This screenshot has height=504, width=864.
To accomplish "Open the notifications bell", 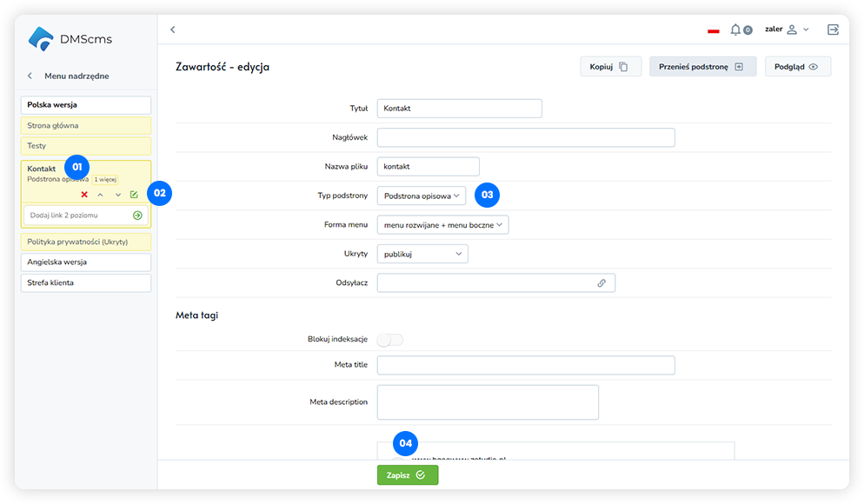I will click(x=736, y=30).
